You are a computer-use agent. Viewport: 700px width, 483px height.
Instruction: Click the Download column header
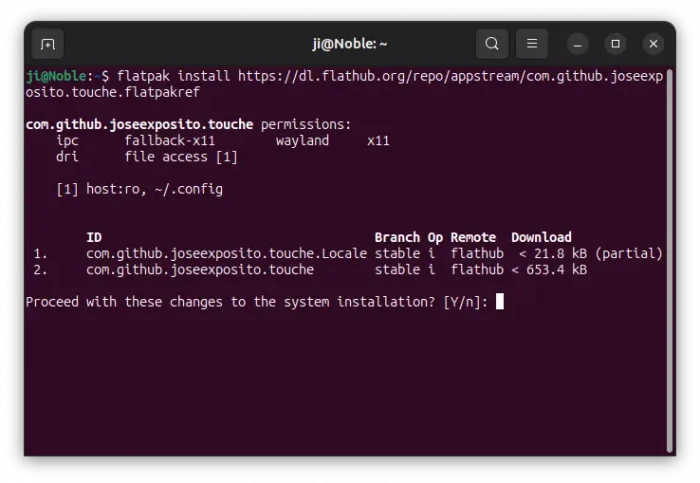click(x=541, y=237)
